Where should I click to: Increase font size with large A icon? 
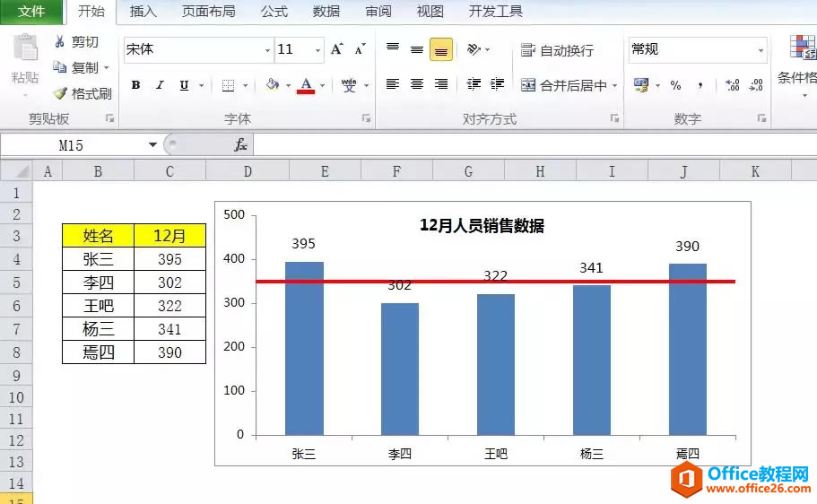tap(336, 49)
